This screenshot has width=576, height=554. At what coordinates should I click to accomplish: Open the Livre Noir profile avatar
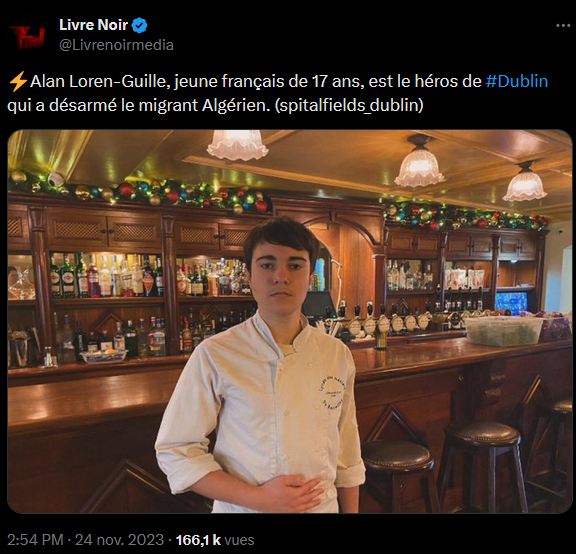27,37
